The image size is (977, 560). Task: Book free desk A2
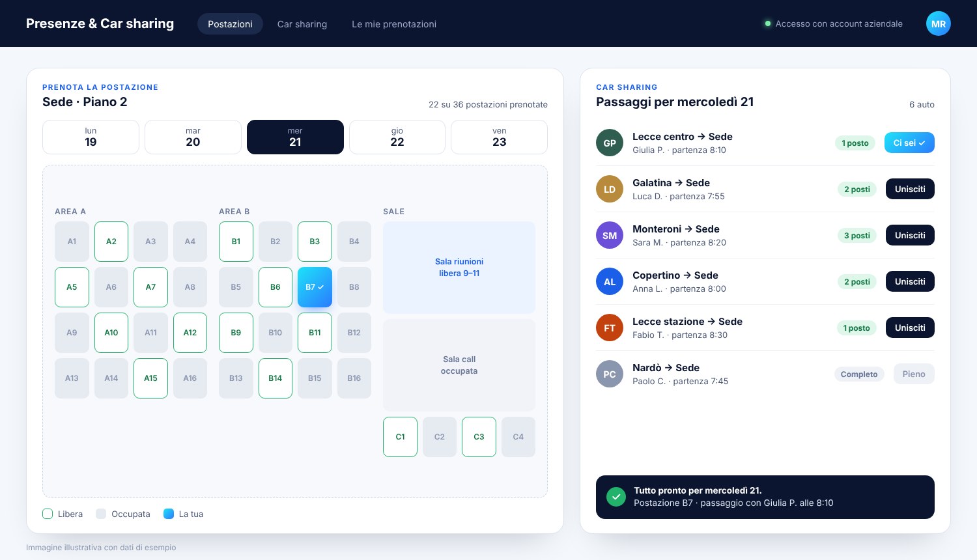click(x=111, y=242)
